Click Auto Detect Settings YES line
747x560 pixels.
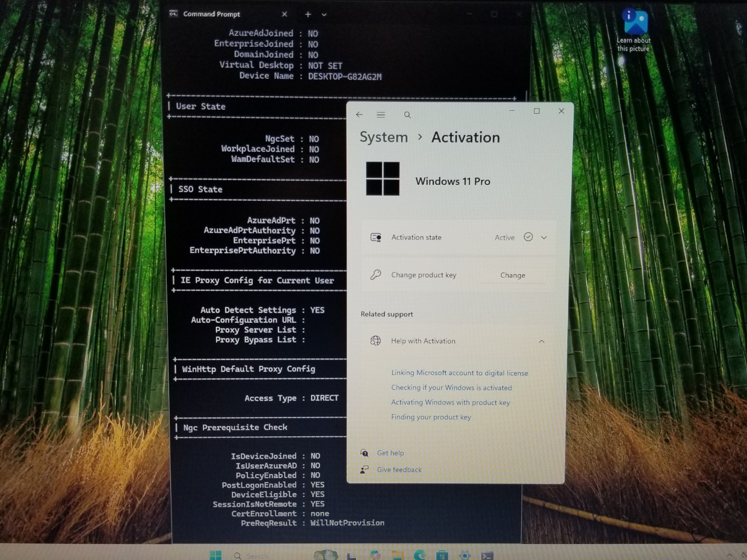(262, 310)
